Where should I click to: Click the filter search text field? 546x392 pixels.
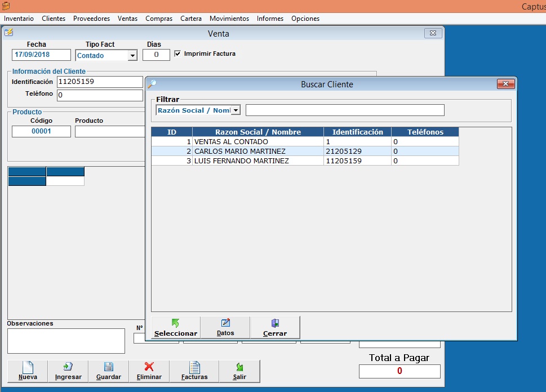(x=345, y=110)
